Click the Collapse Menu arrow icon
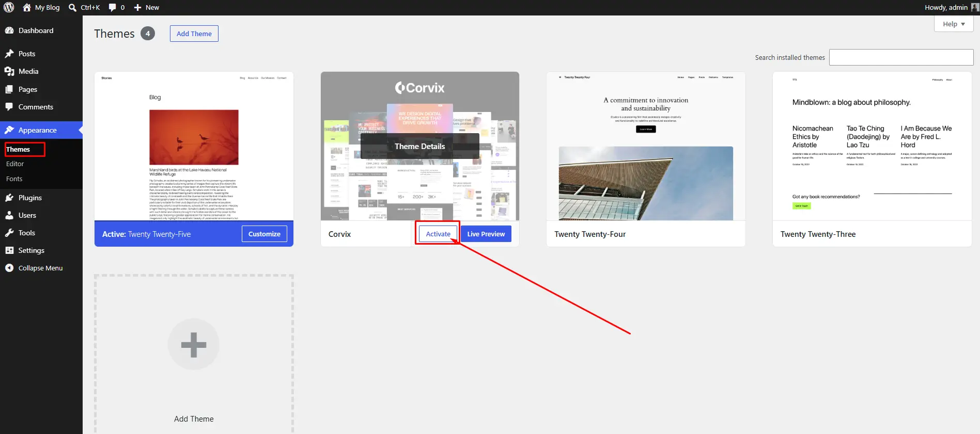The width and height of the screenshot is (980, 434). coord(9,268)
